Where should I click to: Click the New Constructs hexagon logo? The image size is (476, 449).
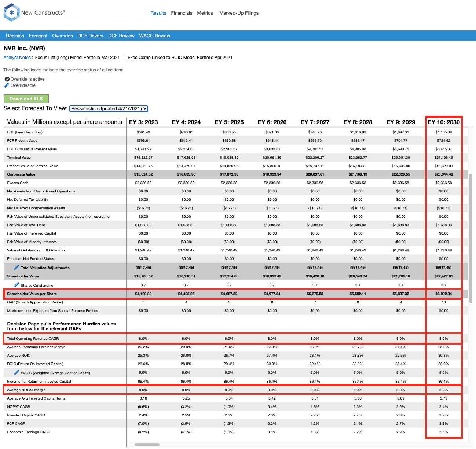coord(11,12)
